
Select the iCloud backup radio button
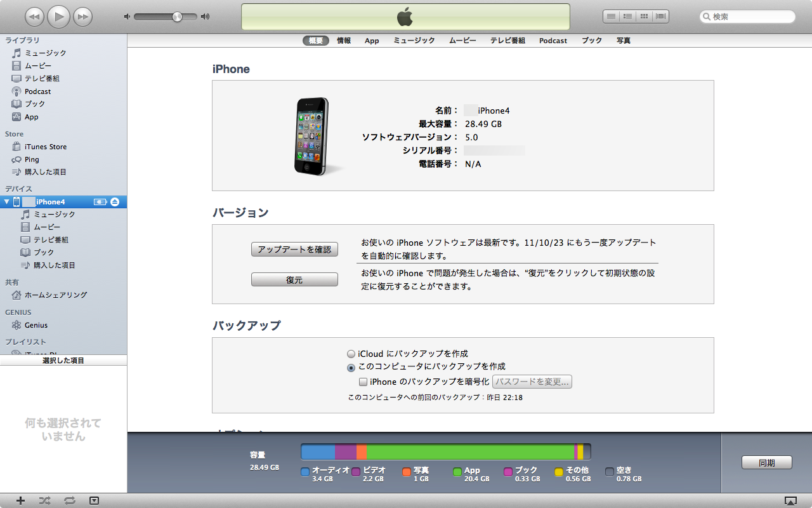coord(351,354)
